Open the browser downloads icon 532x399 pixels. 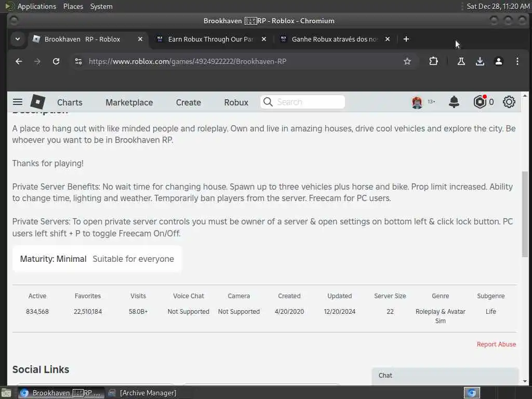pyautogui.click(x=480, y=61)
